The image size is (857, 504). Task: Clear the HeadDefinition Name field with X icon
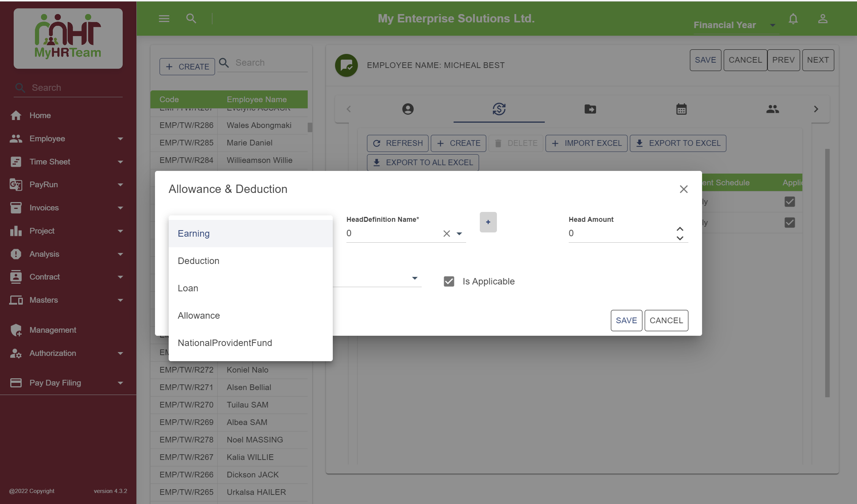446,234
